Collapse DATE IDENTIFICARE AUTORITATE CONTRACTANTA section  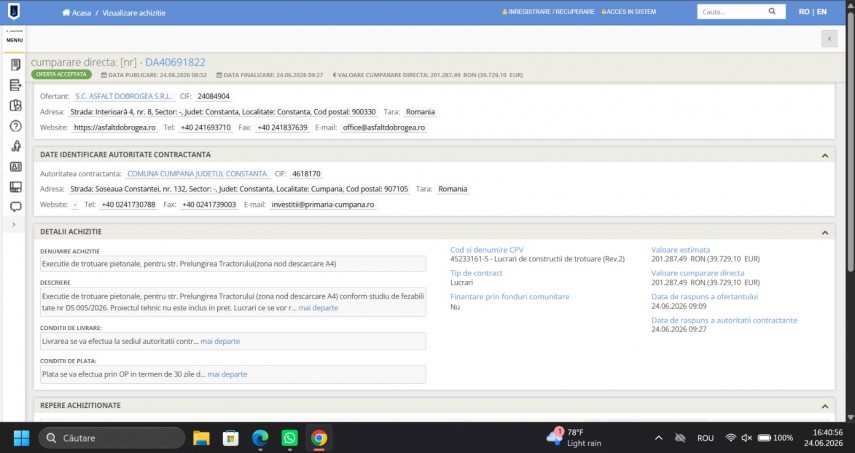pyautogui.click(x=824, y=155)
